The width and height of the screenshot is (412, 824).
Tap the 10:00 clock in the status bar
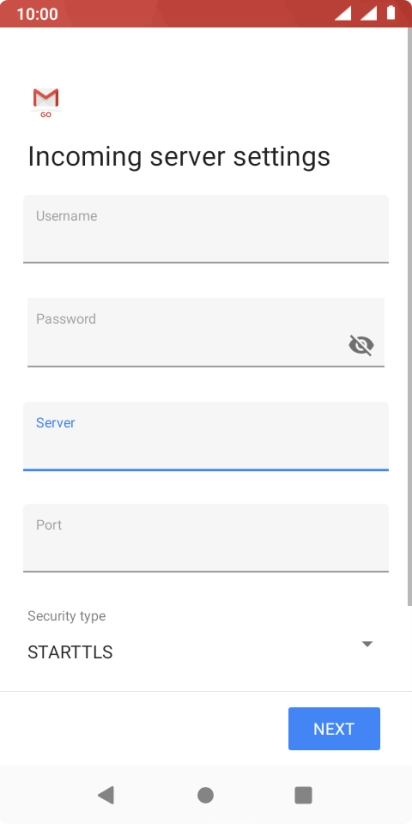pyautogui.click(x=37, y=14)
